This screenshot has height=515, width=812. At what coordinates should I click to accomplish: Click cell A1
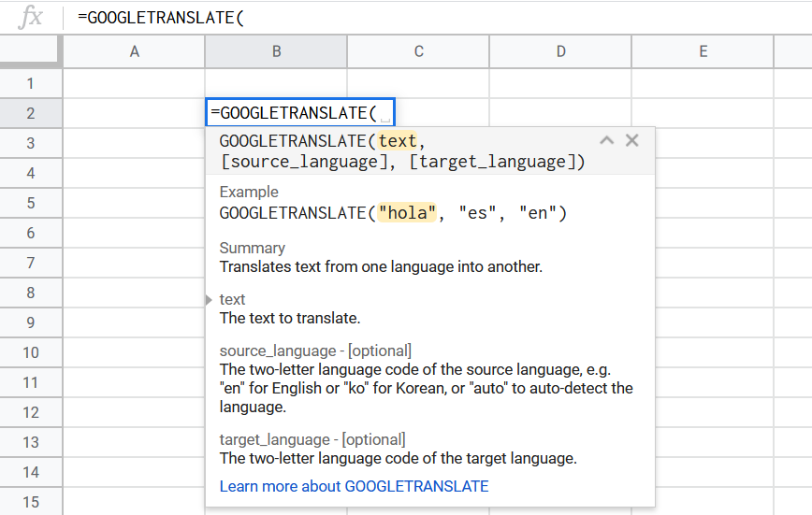click(x=134, y=83)
